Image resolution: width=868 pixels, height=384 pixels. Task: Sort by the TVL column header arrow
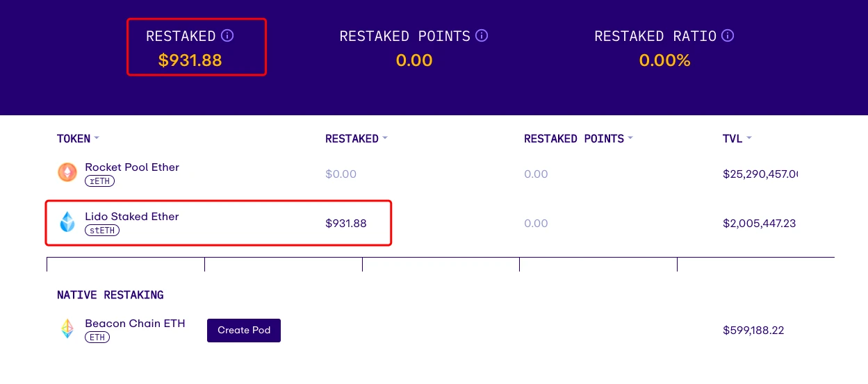[x=749, y=138]
